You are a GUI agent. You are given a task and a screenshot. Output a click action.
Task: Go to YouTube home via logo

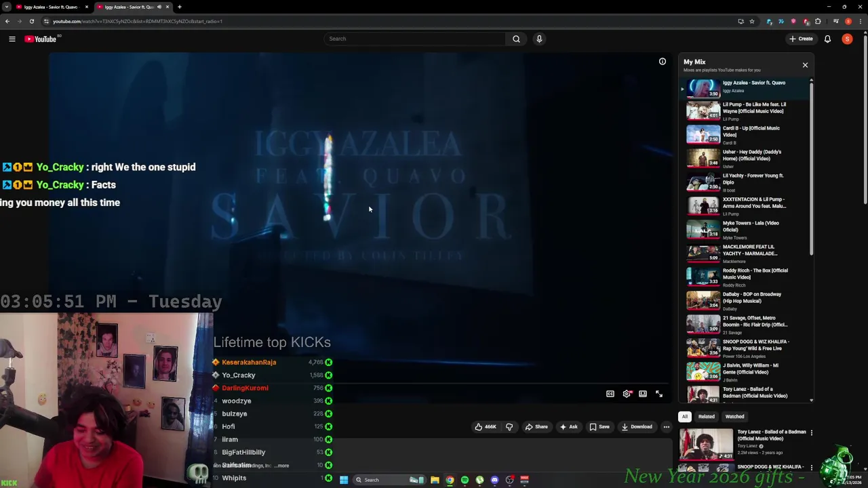[x=41, y=39]
